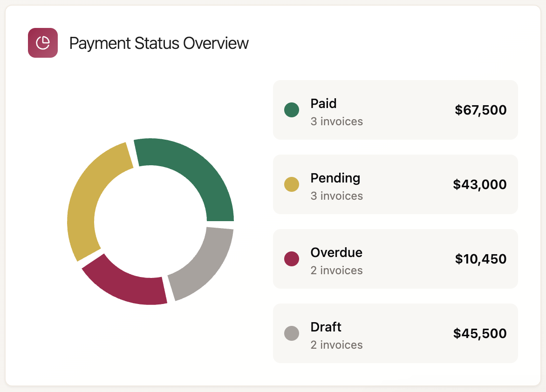Click the $67,500 Paid amount
546x392 pixels.
(x=480, y=110)
